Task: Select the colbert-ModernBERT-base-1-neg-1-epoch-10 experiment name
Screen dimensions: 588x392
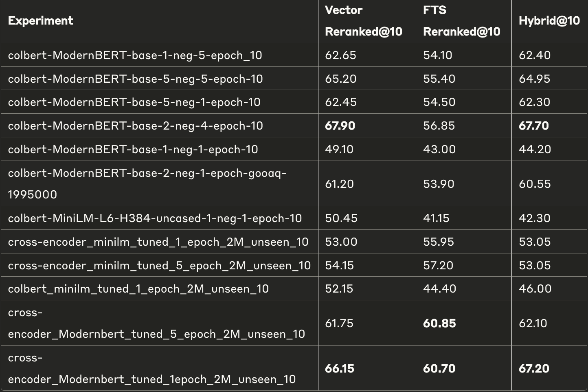Action: (x=133, y=149)
